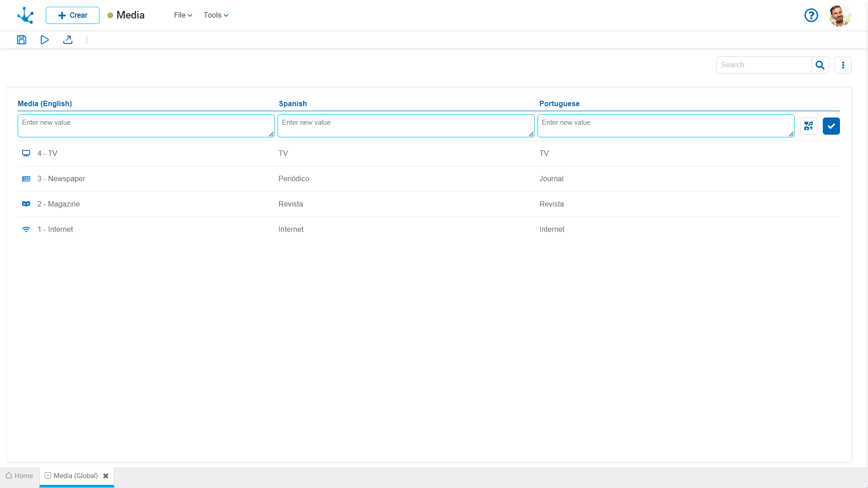This screenshot has height=488, width=868.
Task: Close the Media (Global) tab
Action: (x=106, y=476)
